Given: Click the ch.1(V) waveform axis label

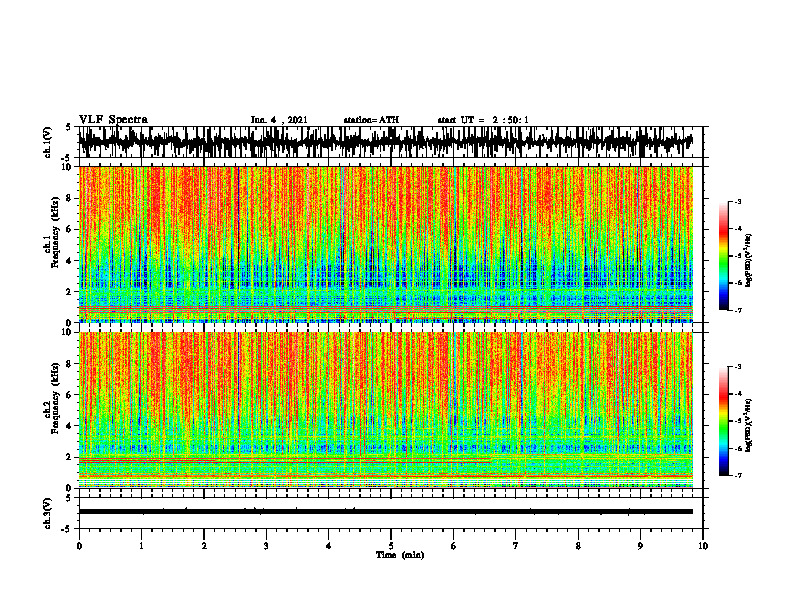Looking at the screenshot, I should (47, 142).
